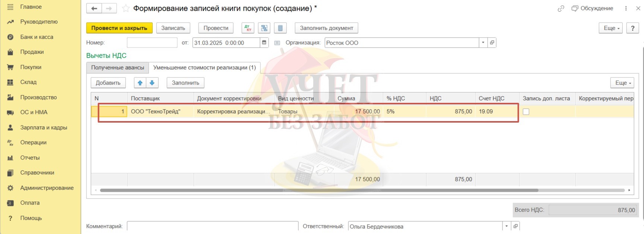Open Покупки cart icon

[x=10, y=67]
